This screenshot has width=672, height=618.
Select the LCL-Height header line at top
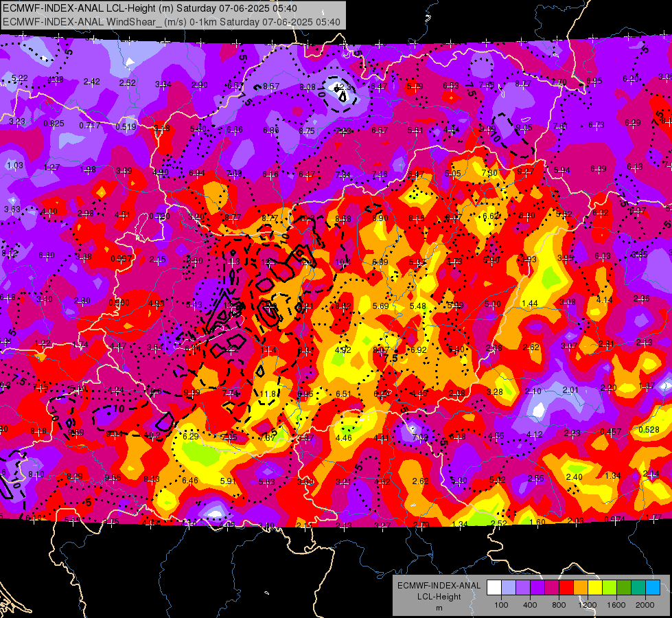click(x=150, y=8)
